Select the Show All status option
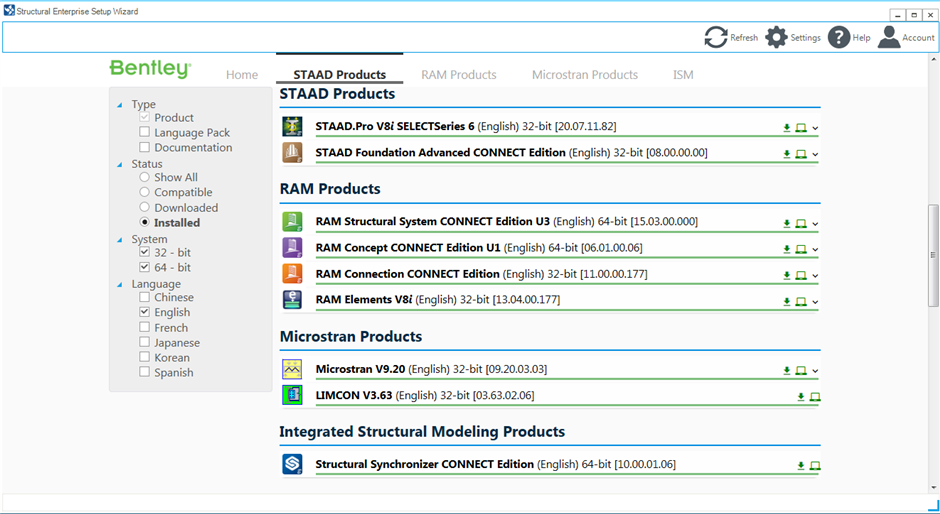 (x=144, y=177)
